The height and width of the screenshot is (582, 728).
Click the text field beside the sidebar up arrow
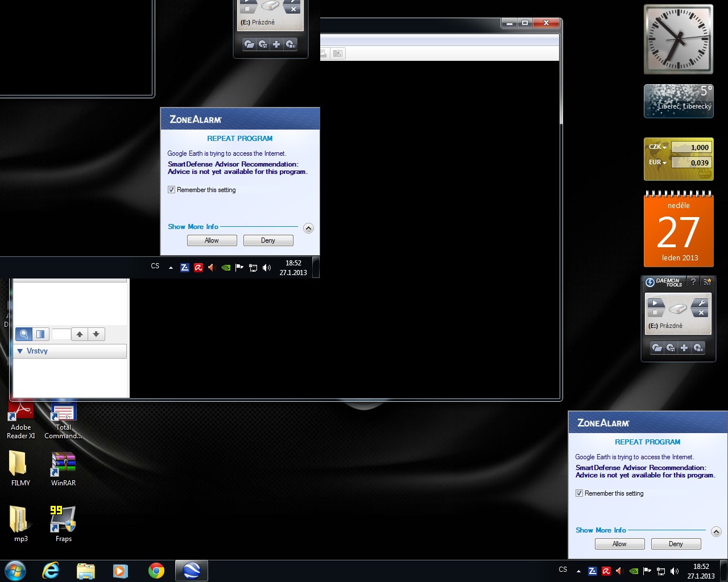point(61,334)
